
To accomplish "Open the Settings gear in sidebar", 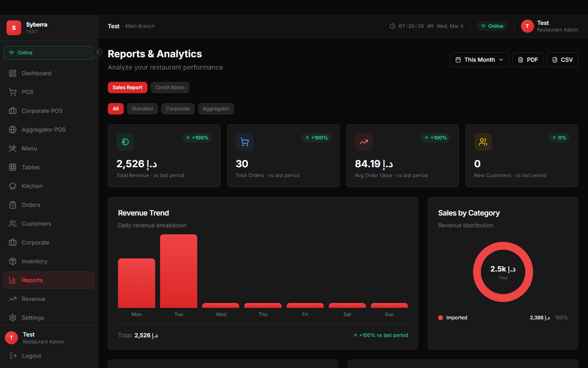I will (x=13, y=318).
